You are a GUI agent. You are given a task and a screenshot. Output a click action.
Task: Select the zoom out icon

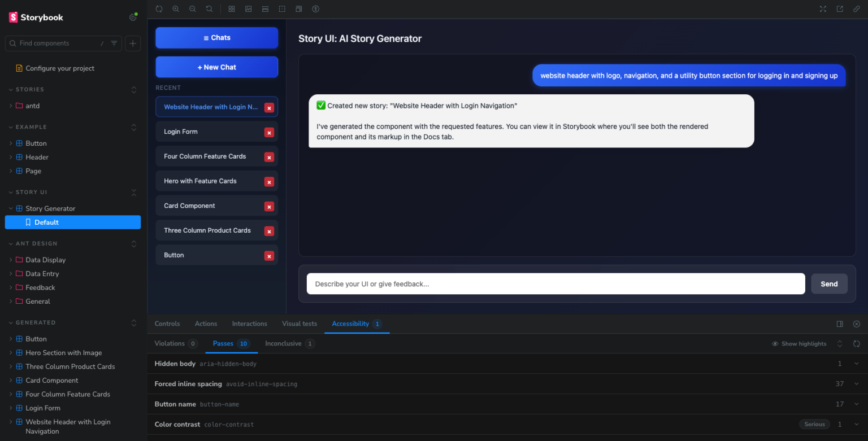[x=193, y=9]
